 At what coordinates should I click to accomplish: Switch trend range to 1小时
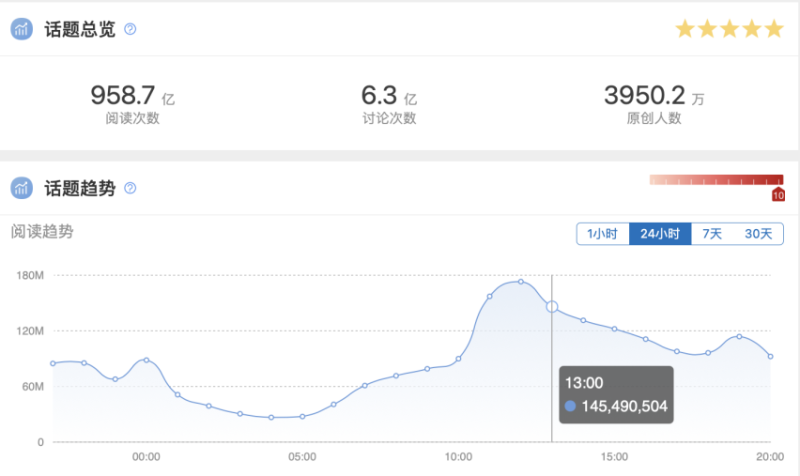click(x=602, y=234)
